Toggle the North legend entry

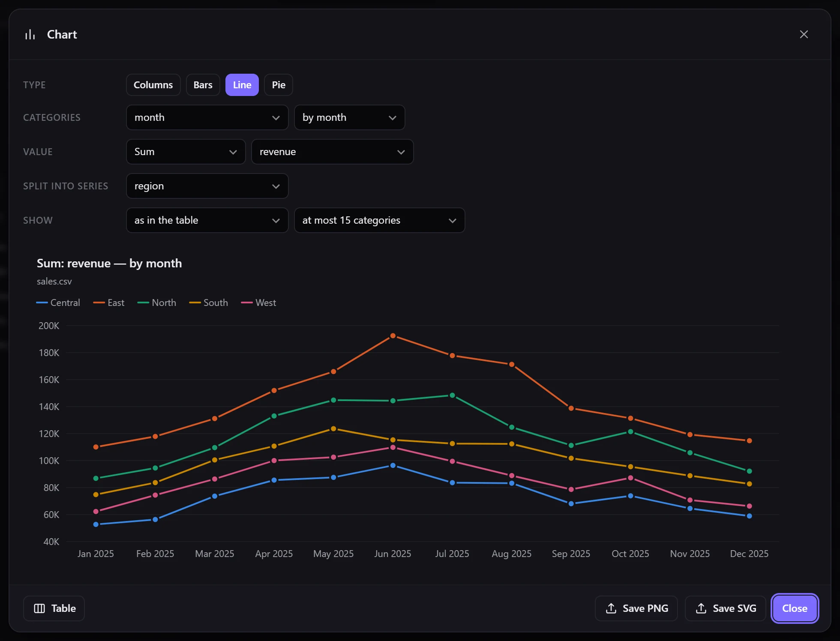(157, 303)
